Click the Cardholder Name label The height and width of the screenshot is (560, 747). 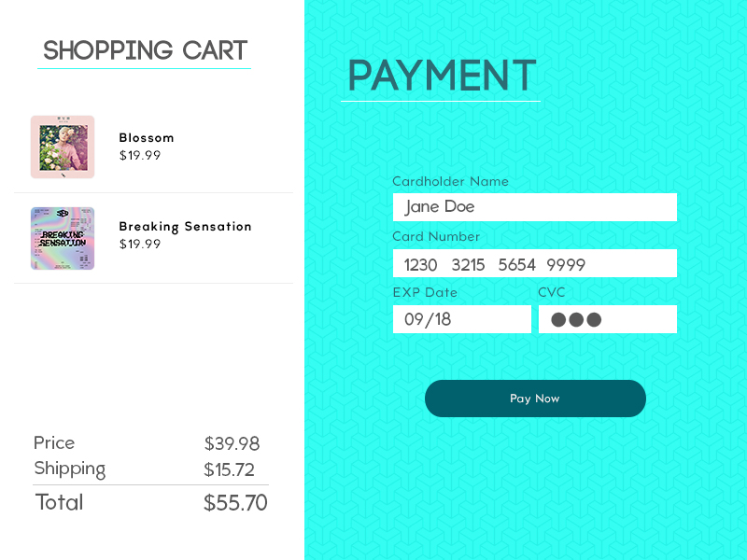point(450,181)
